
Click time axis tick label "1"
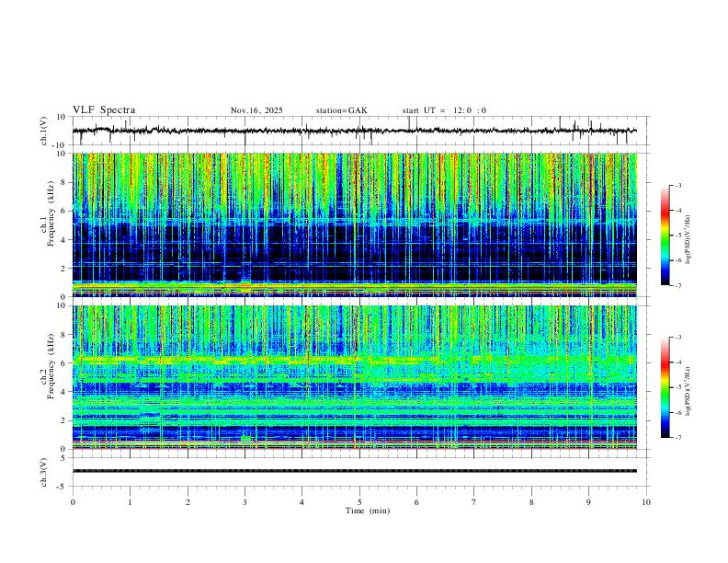click(x=130, y=502)
